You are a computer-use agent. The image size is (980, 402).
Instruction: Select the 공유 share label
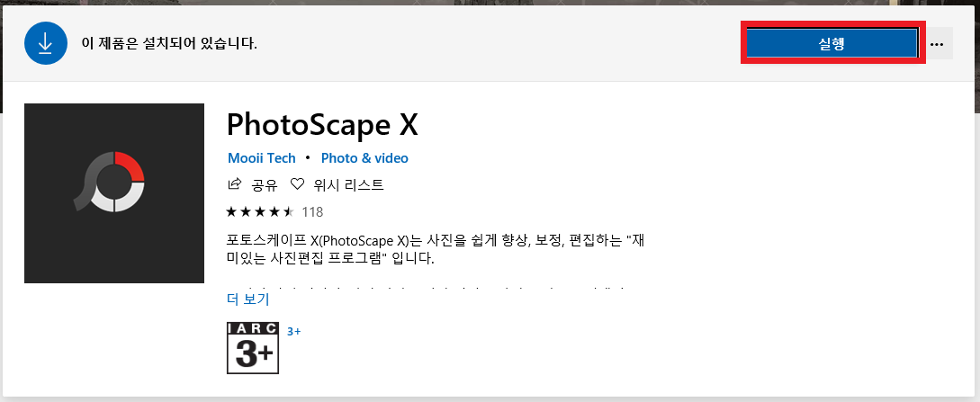tap(265, 184)
